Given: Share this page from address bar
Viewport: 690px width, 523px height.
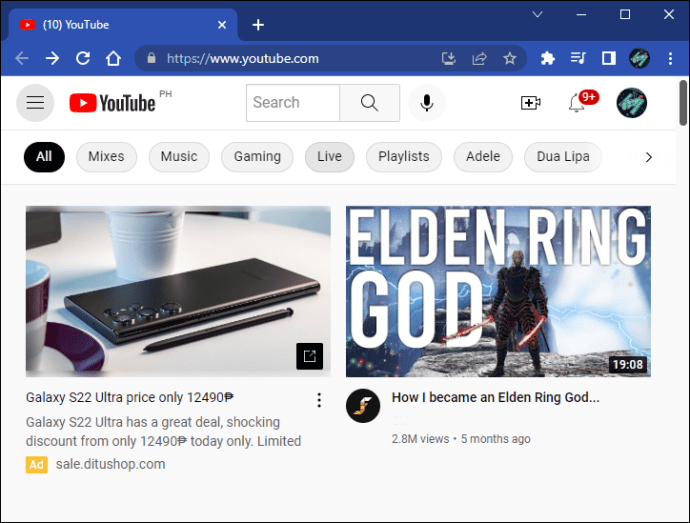Looking at the screenshot, I should point(479,58).
